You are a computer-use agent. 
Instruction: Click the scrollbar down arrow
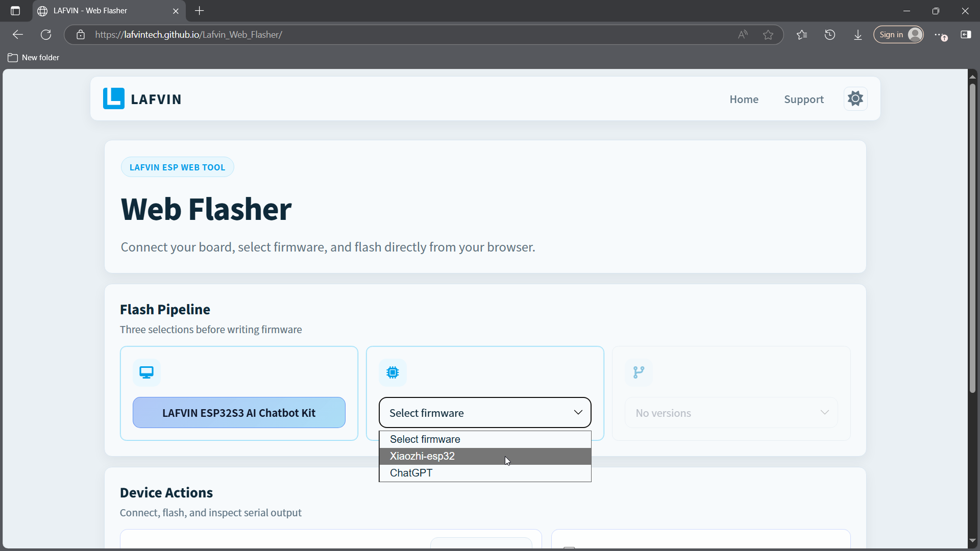tap(972, 541)
